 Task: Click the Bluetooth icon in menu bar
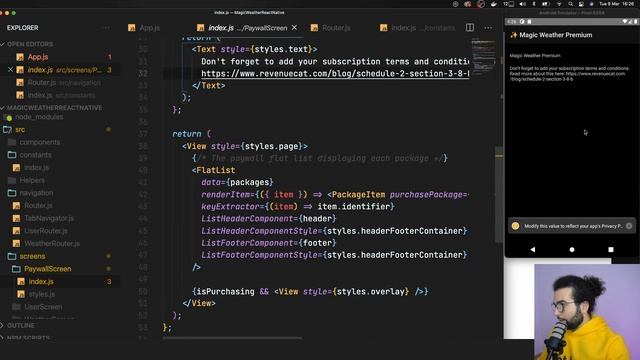click(x=534, y=4)
